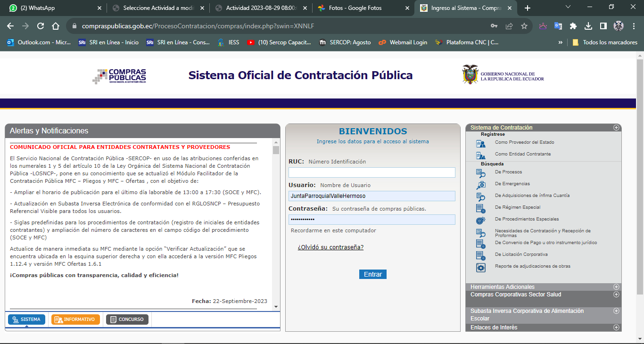Bookmark this page with the star icon
The width and height of the screenshot is (644, 344).
coord(524,26)
